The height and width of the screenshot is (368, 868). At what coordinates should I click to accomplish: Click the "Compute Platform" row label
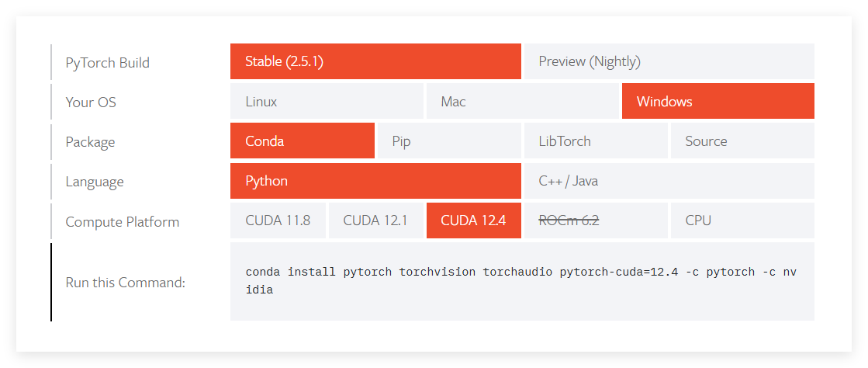(122, 222)
